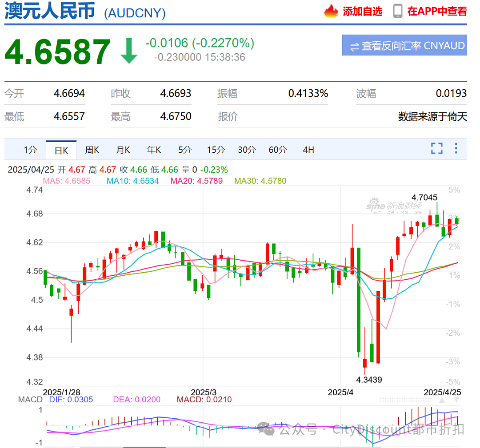Click the swap arrows icon in reverse-rate button
The width and height of the screenshot is (480, 448).
[x=355, y=47]
